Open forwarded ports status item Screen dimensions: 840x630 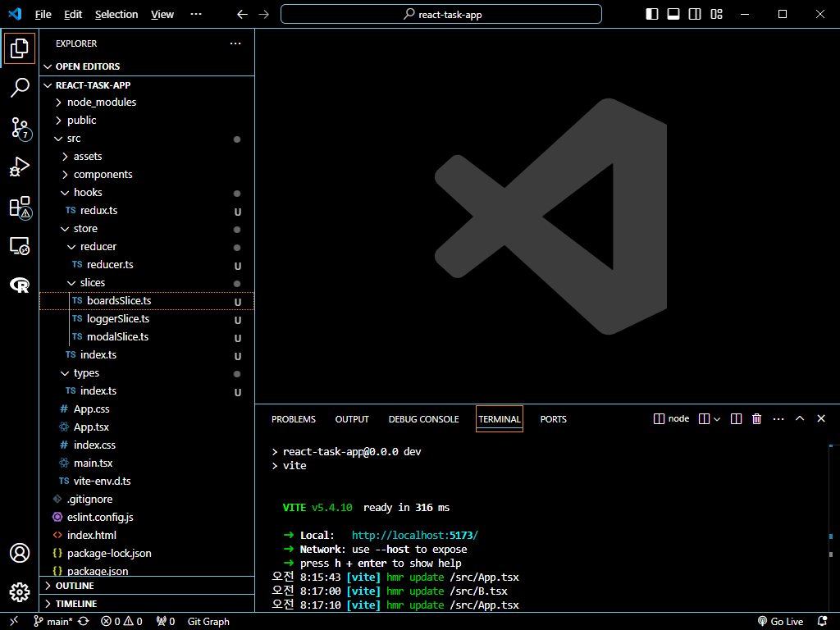click(x=166, y=622)
